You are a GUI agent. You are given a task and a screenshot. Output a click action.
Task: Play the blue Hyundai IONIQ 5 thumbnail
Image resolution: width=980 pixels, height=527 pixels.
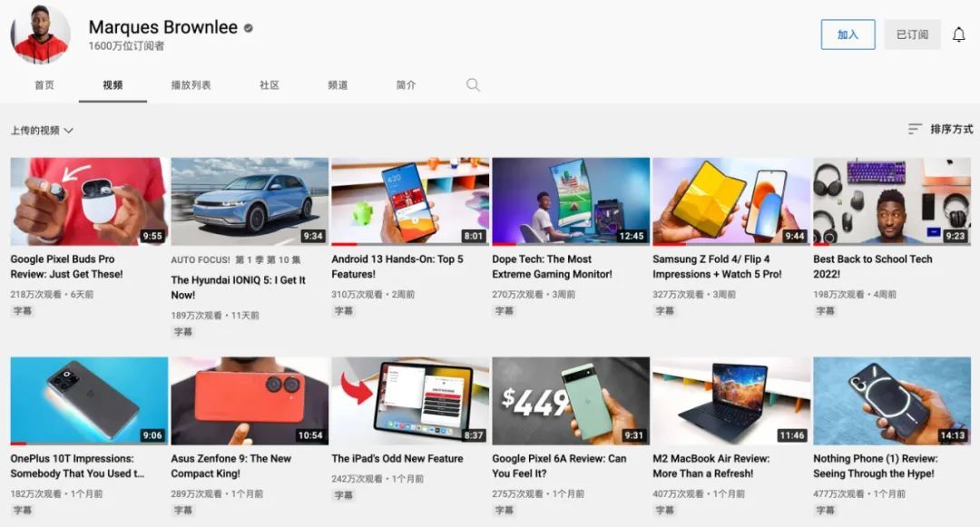[x=250, y=201]
